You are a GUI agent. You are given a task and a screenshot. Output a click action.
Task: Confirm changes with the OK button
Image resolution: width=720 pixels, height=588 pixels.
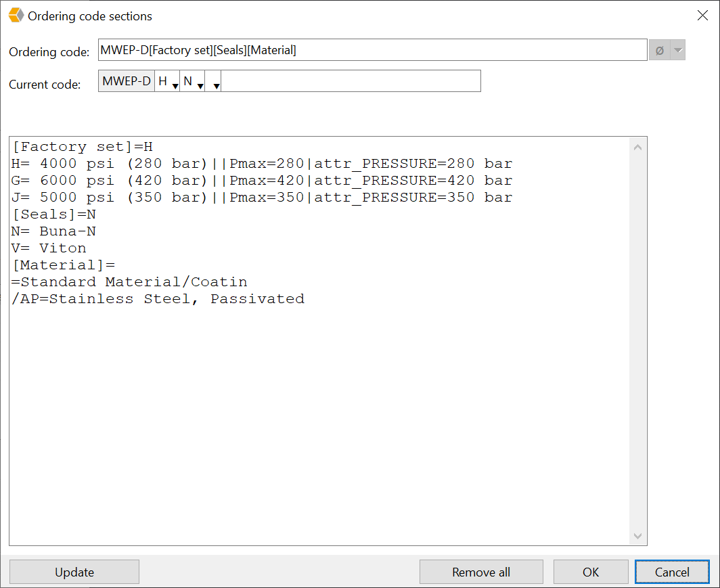pos(590,571)
